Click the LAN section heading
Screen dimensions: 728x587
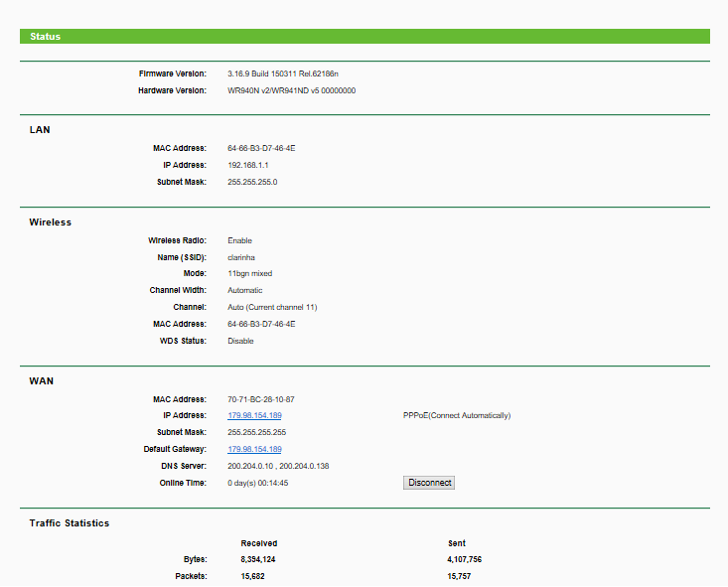pos(40,129)
